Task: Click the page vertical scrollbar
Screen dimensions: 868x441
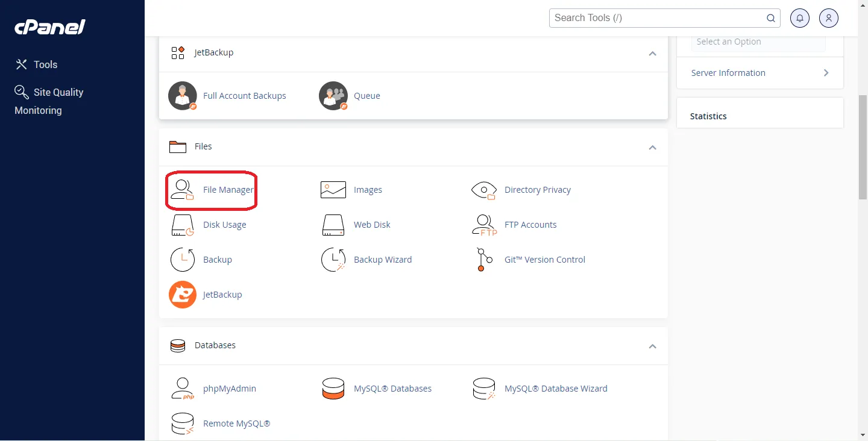Action: [863, 148]
